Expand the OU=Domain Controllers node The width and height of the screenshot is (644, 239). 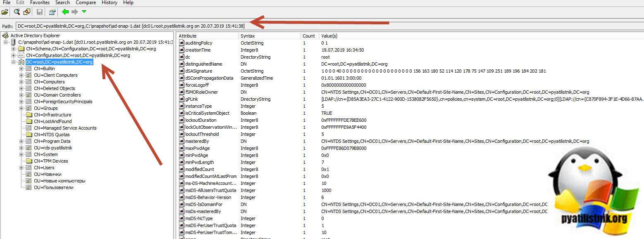[x=21, y=95]
